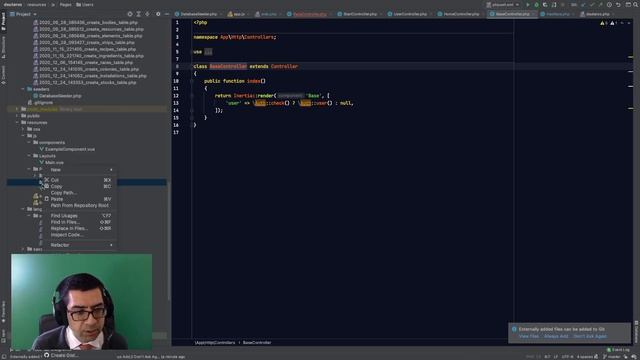Collapse the lang folder
Viewport: 640px width, 360px height.
click(x=23, y=209)
